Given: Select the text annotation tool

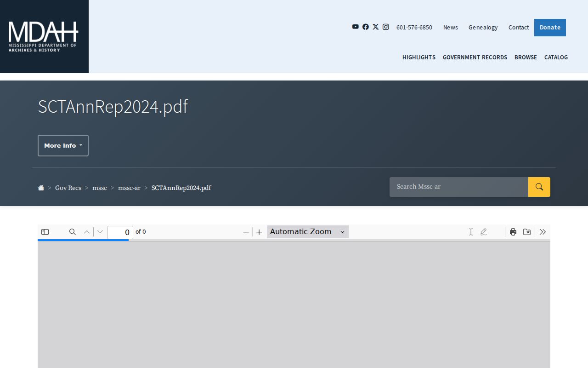Looking at the screenshot, I should (x=471, y=232).
